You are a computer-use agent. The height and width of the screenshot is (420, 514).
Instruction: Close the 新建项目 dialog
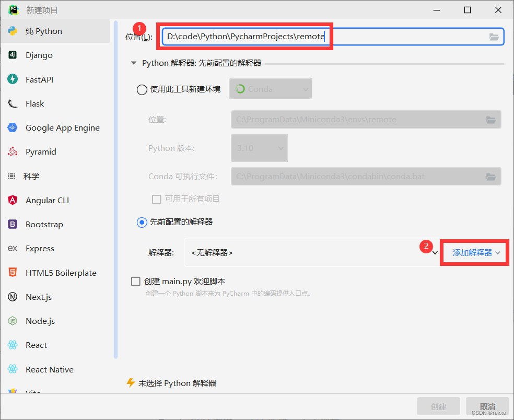(x=498, y=10)
